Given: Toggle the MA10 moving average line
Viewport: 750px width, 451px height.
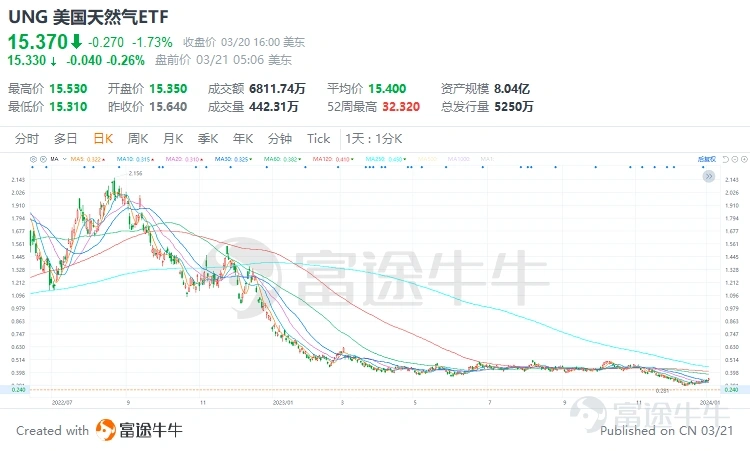Looking at the screenshot, I should pos(135,159).
